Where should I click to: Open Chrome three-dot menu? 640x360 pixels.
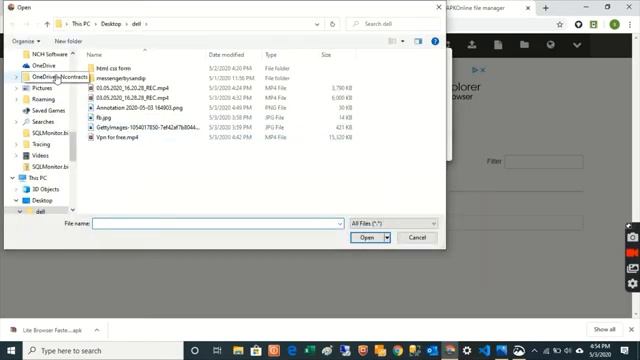tap(630, 24)
